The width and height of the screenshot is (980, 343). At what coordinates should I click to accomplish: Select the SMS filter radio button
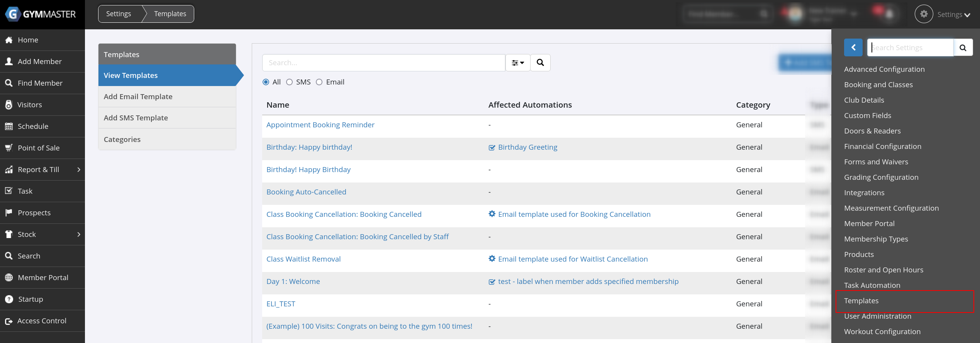[289, 82]
